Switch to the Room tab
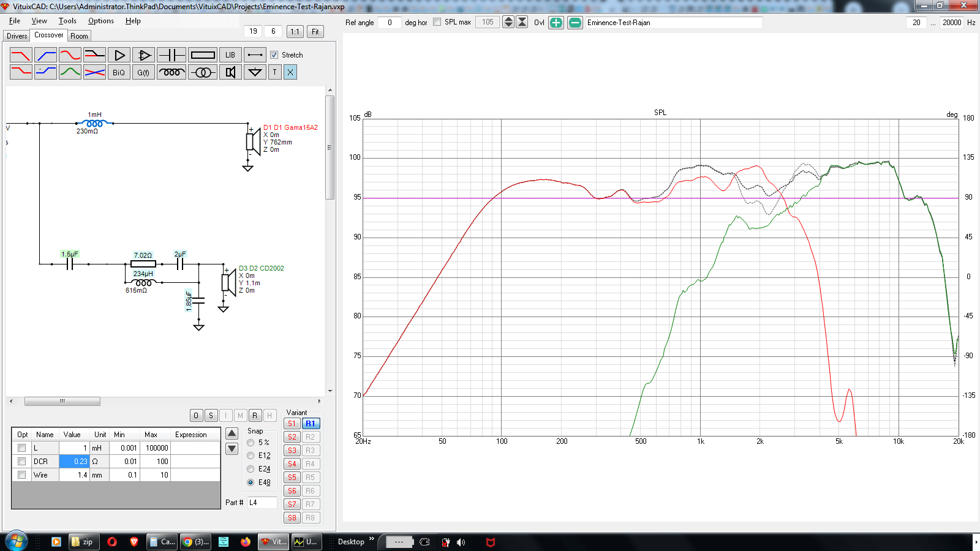The height and width of the screenshot is (551, 980). (79, 36)
